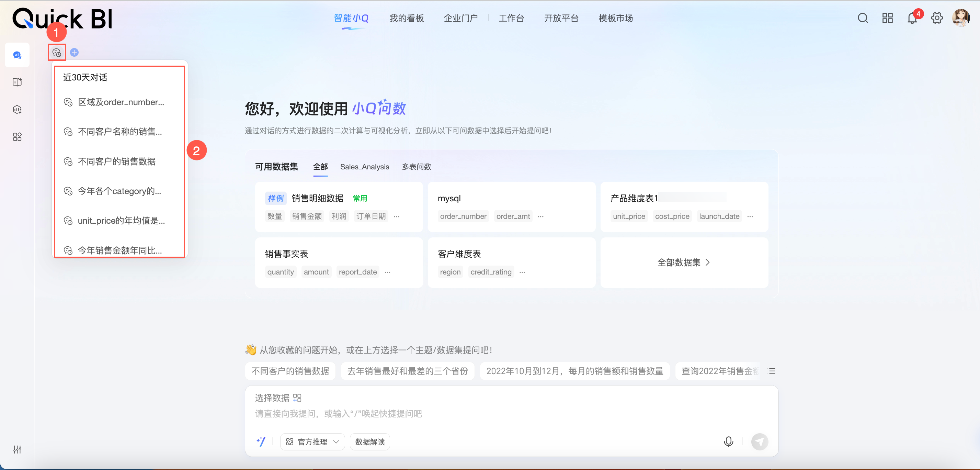The height and width of the screenshot is (470, 980).
Task: Open history item 不同客户的销售数据
Action: [x=116, y=161]
